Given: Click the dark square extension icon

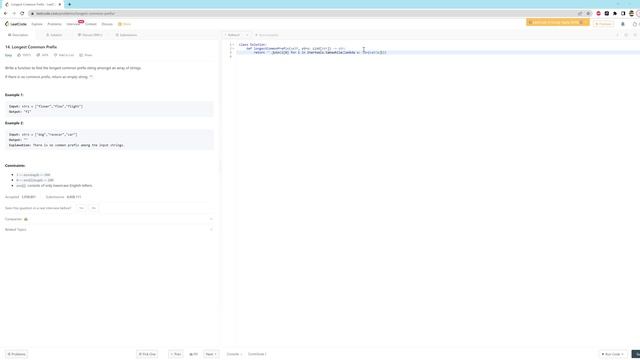Looking at the screenshot, I should point(607,13).
